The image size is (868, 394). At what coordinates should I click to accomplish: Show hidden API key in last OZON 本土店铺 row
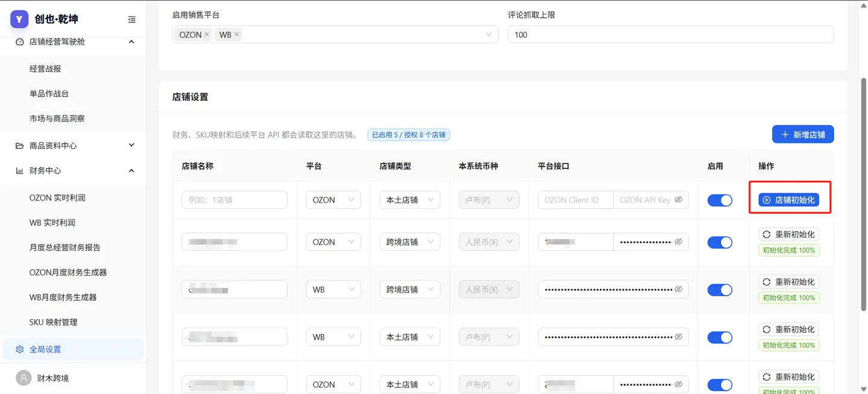[678, 384]
